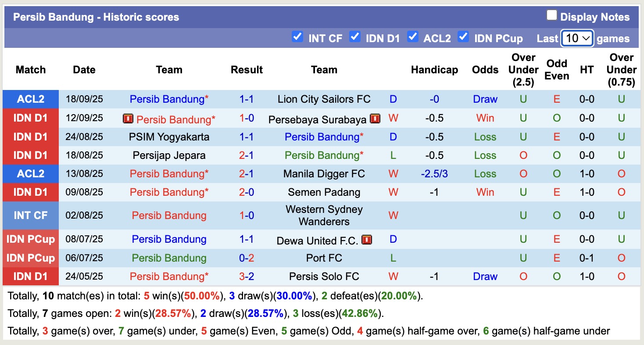Click red card icon beside Persebaya Surabaya
The width and height of the screenshot is (644, 345).
click(x=375, y=119)
